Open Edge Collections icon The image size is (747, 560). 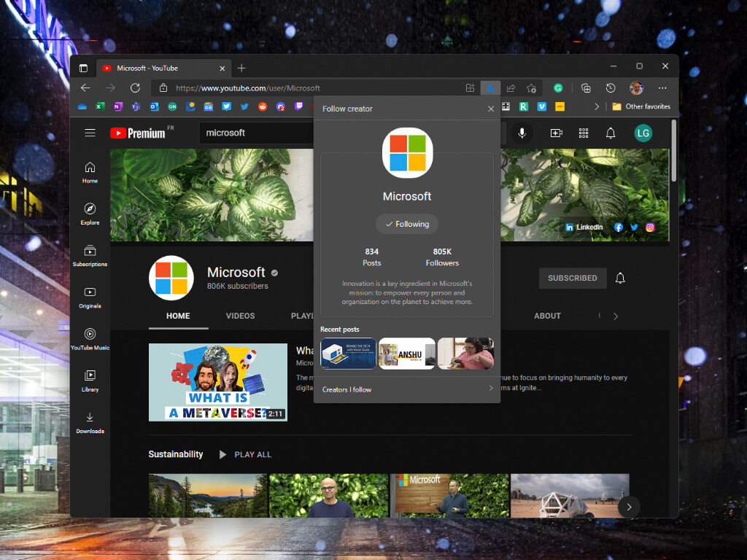point(586,88)
